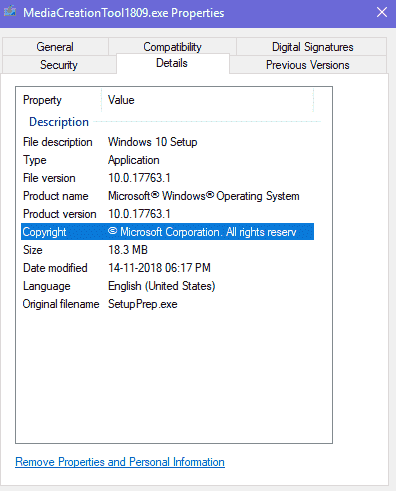Click the Property column header
Image resolution: width=396 pixels, height=491 pixels.
pos(42,100)
